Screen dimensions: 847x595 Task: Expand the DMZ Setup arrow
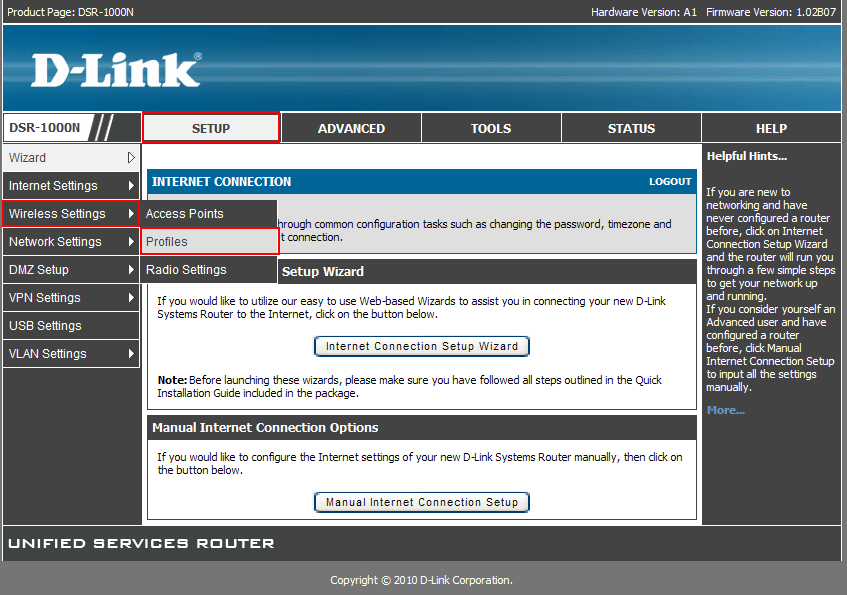click(131, 270)
